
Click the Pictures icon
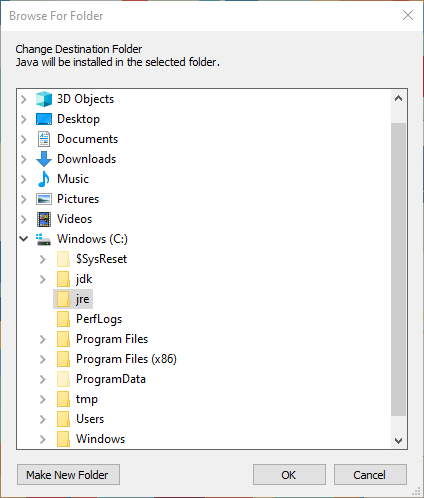tap(44, 199)
